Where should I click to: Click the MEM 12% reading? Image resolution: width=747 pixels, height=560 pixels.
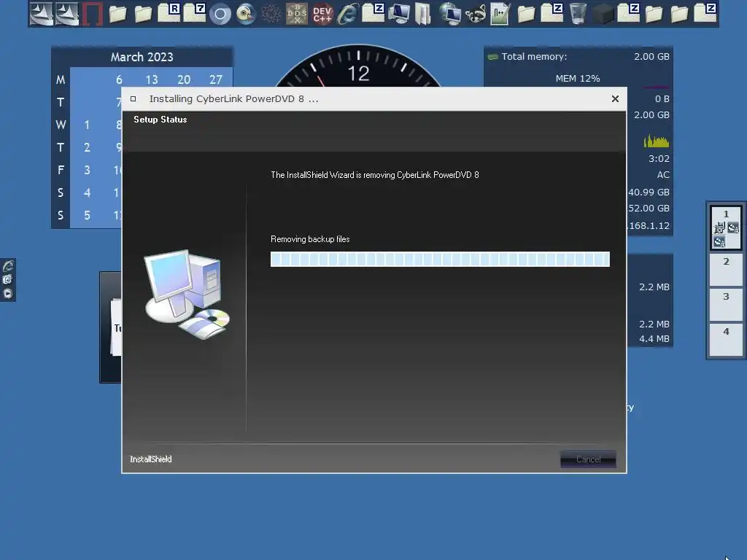click(x=578, y=79)
